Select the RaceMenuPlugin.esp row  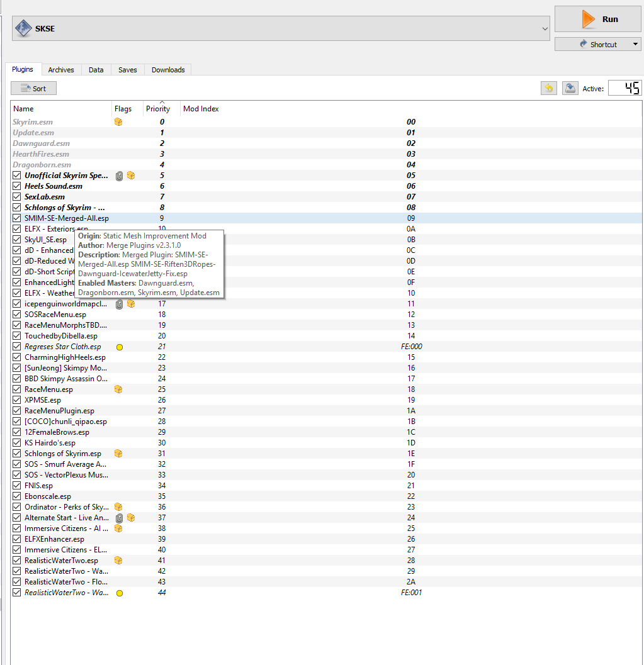tap(326, 411)
